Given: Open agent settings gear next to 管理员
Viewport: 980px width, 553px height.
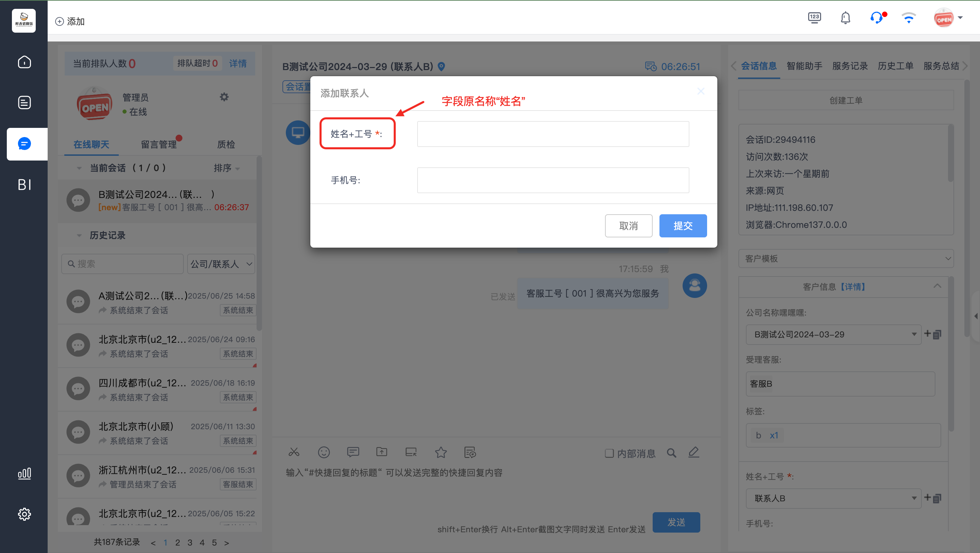Looking at the screenshot, I should coord(224,97).
